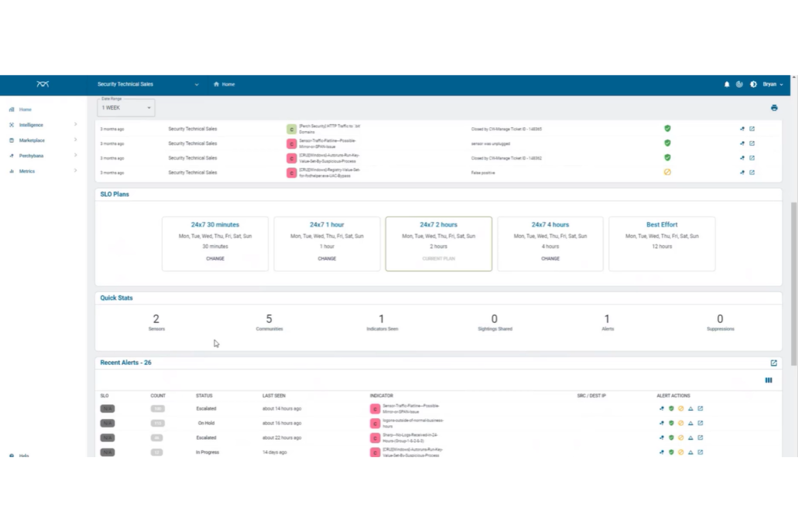Viewport: 798px width, 532px height.
Task: Toggle the yellow suppression status on the UAC-Bypass row
Action: pyautogui.click(x=668, y=172)
